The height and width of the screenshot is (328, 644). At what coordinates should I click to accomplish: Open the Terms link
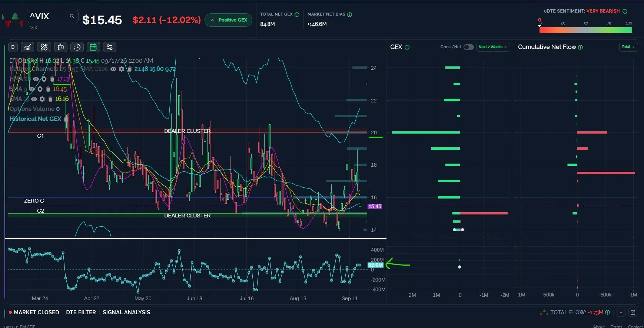(617, 327)
